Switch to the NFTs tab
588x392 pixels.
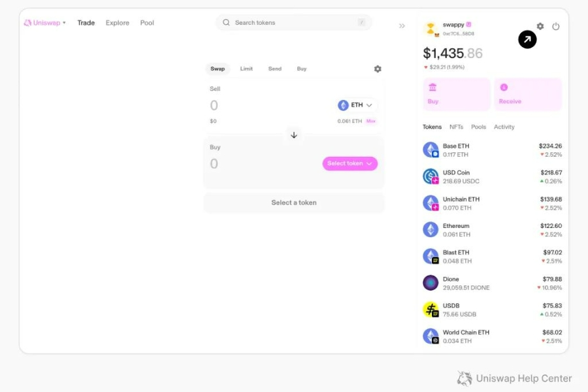pyautogui.click(x=457, y=127)
